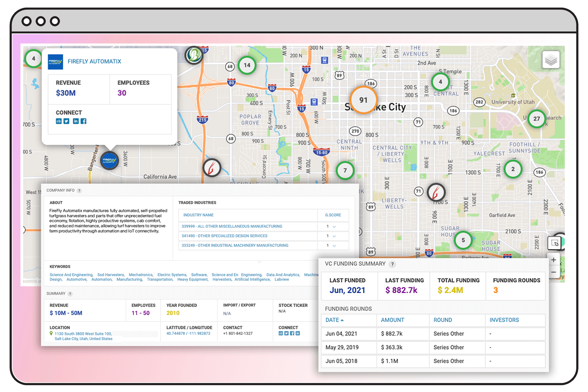Open the FIREFLY AUTOMATIX company title link
Viewport: 588px width, 392px height.
[x=94, y=61]
